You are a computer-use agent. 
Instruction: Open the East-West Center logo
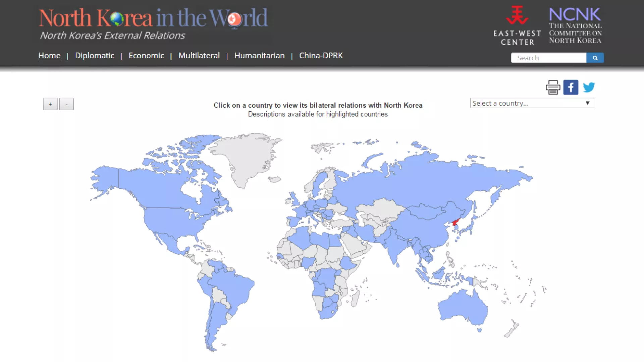click(517, 25)
